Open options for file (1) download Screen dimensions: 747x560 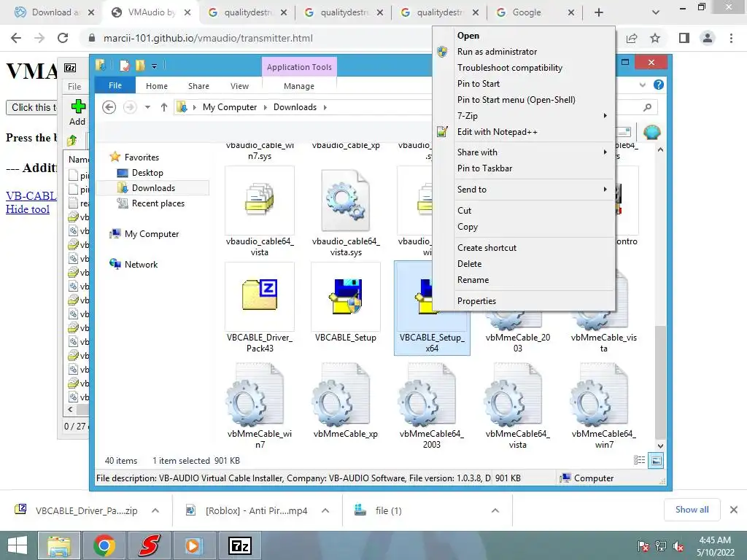pos(495,510)
